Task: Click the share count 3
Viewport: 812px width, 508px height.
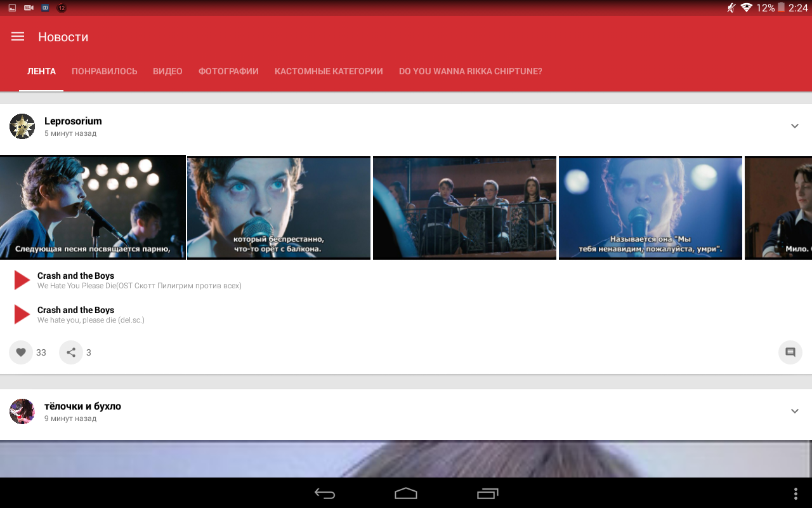Action: tap(89, 352)
